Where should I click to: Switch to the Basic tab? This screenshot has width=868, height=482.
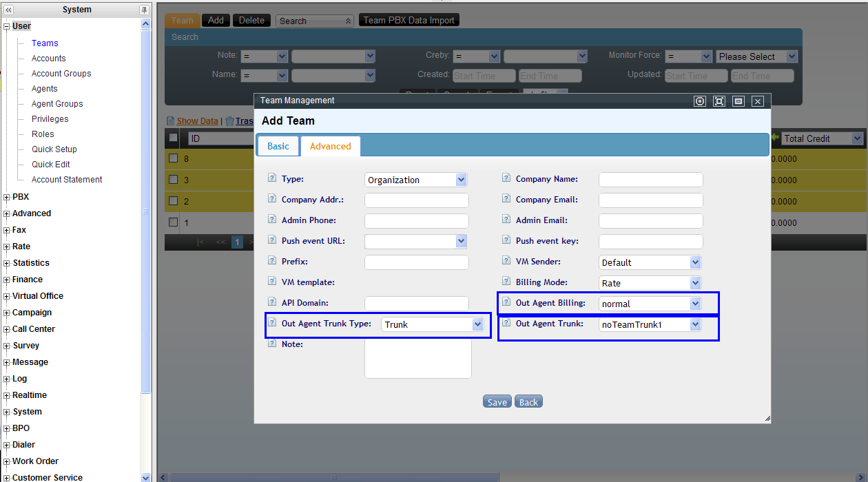point(278,146)
